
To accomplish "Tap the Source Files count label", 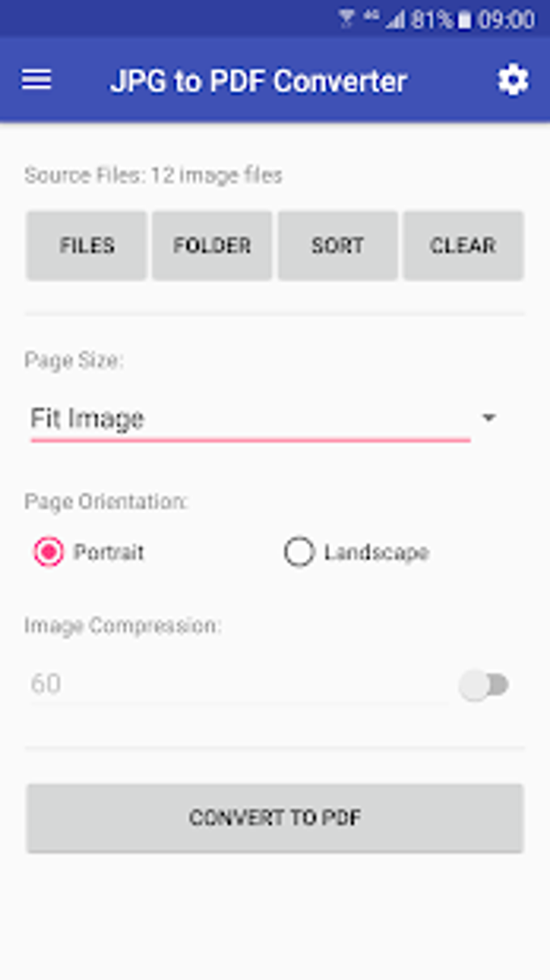I will click(154, 176).
